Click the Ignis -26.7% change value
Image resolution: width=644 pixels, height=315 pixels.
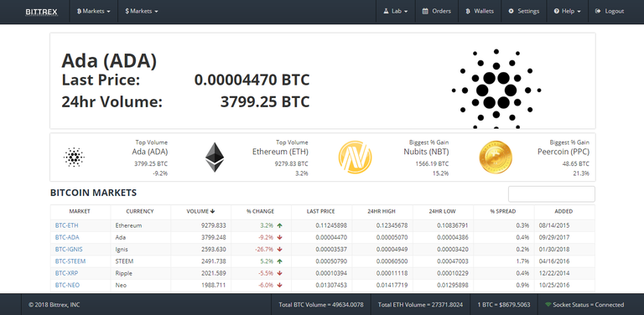pyautogui.click(x=264, y=250)
